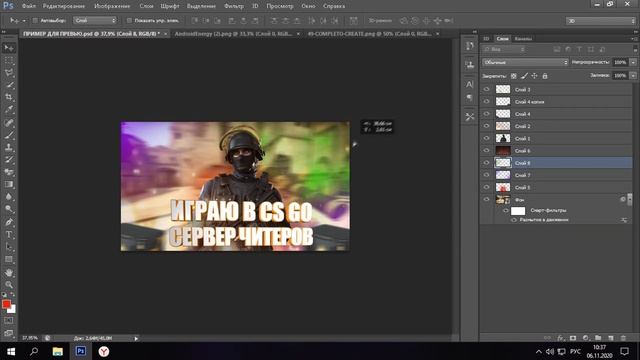The width and height of the screenshot is (640, 360).
Task: Open the Непрозрачность opacity arrow dropdown
Action: pyautogui.click(x=633, y=62)
